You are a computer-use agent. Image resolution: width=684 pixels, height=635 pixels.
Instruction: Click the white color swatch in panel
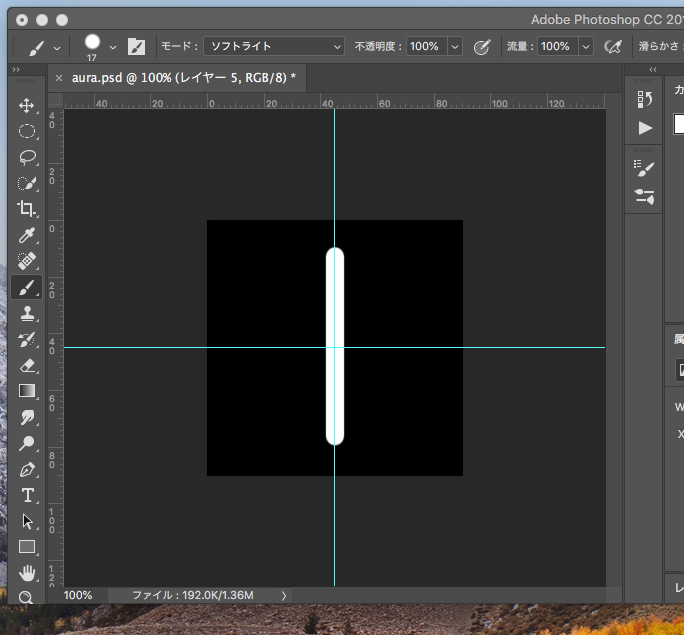click(679, 124)
